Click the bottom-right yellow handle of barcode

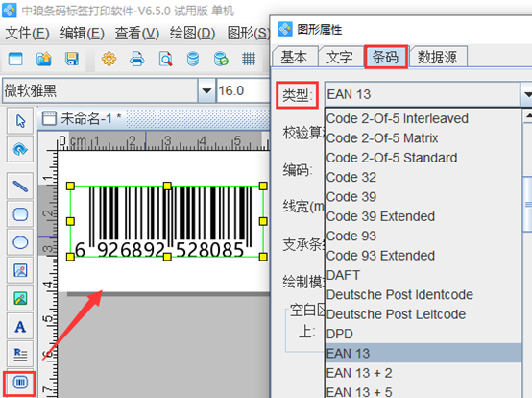263,257
